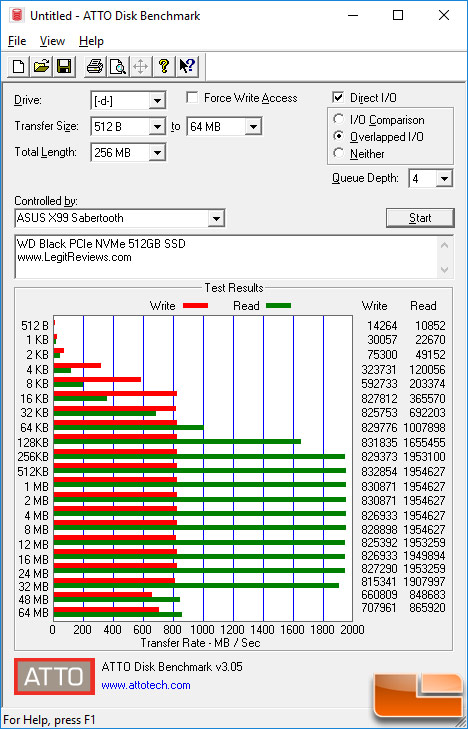Screen dimensions: 468x729
Task: Click the 48 MB row label
Action: coord(33,598)
